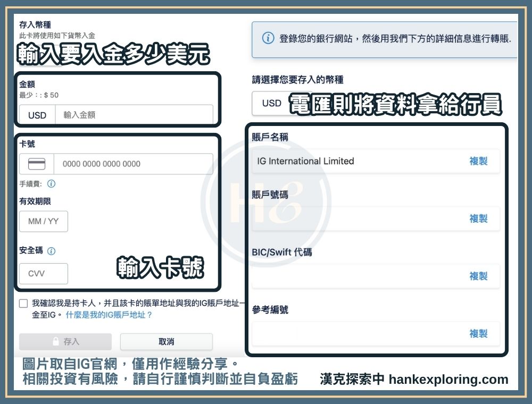Image resolution: width=532 pixels, height=404 pixels.
Task: Copy the 賬戶號碼 value
Action: [x=478, y=218]
